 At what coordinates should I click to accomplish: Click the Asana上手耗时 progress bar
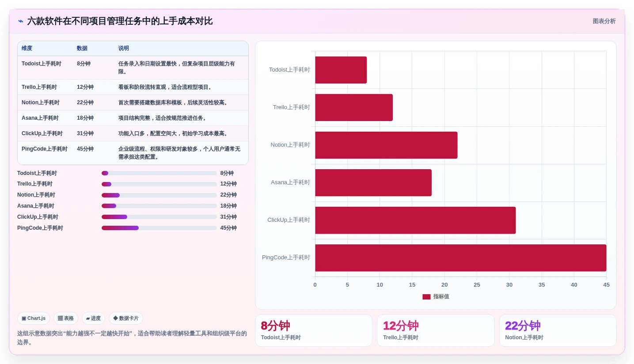(x=159, y=206)
